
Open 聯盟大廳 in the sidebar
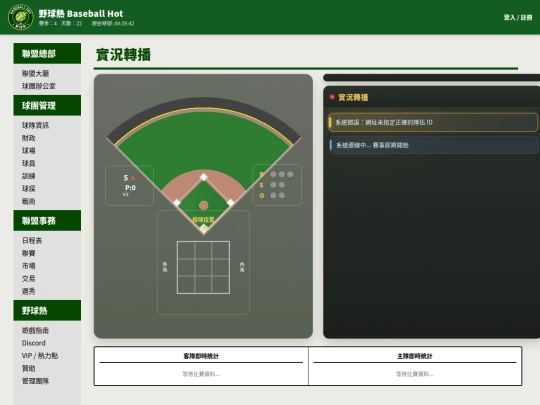click(35, 73)
